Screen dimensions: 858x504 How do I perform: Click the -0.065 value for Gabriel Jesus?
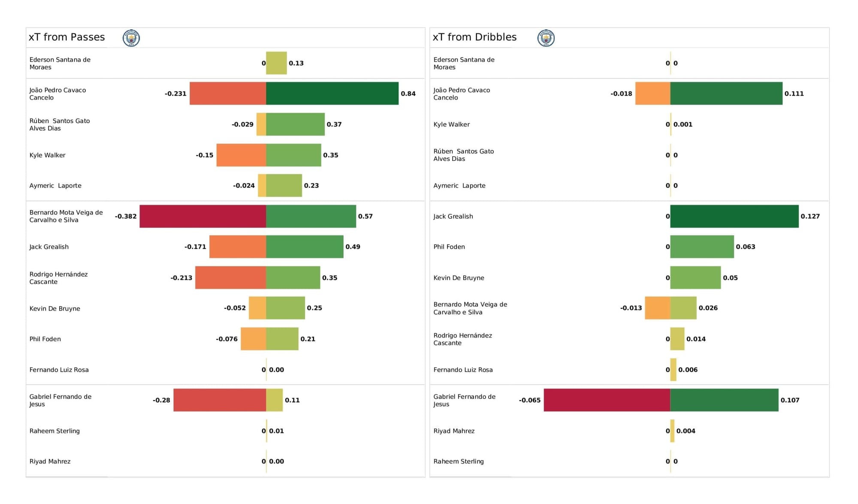[x=530, y=400]
